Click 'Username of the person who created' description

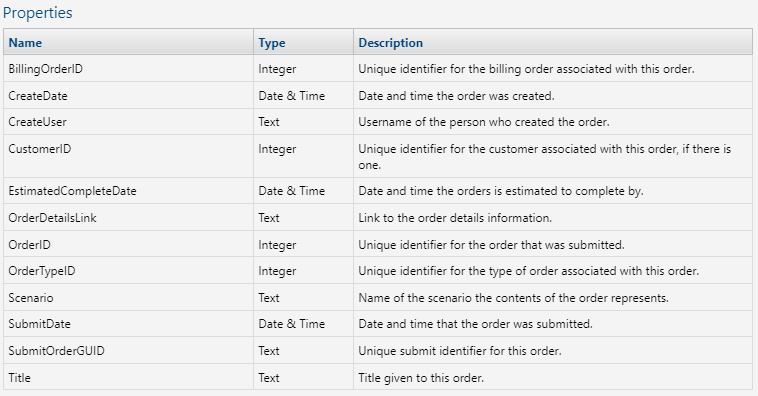pyautogui.click(x=484, y=122)
